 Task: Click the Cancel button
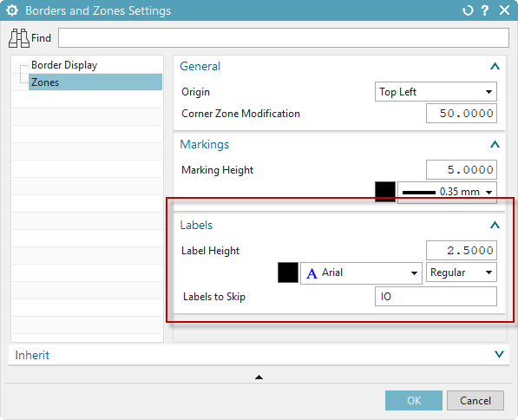(x=475, y=401)
